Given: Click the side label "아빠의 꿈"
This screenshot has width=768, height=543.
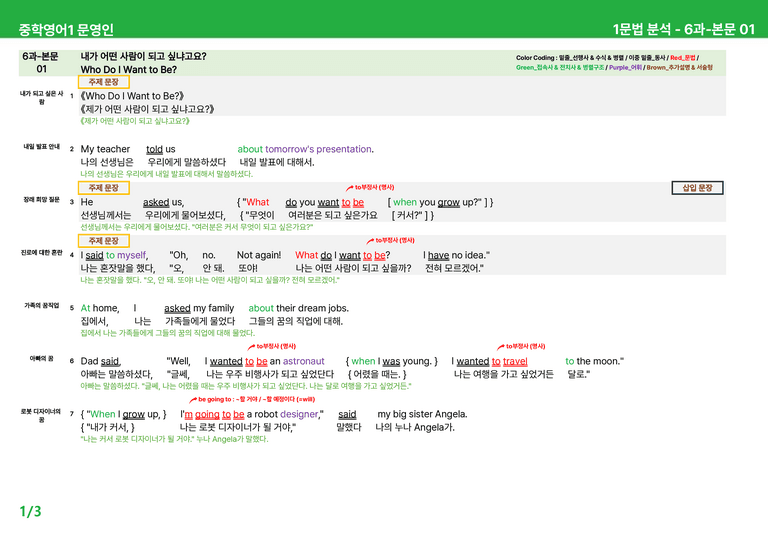Looking at the screenshot, I should click(x=42, y=358).
